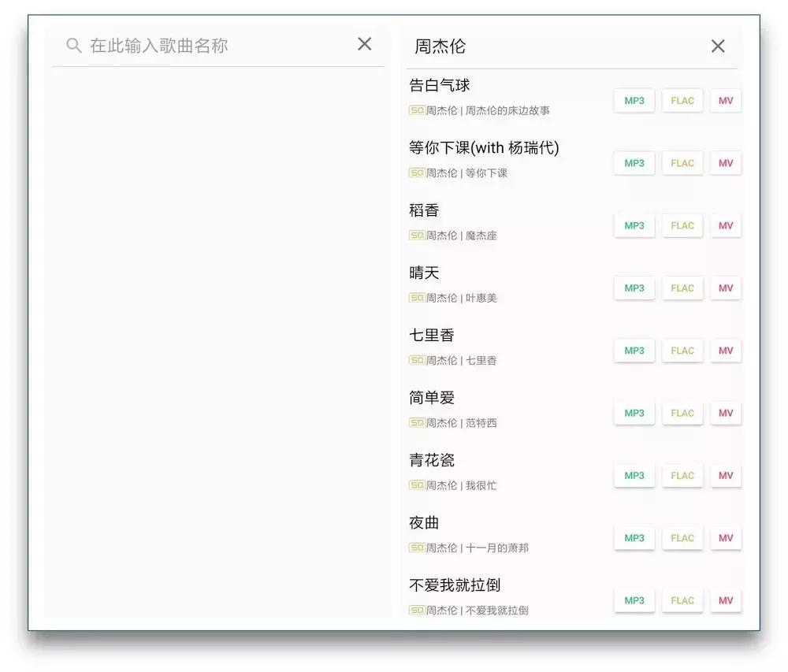
Task: Open the MV for 等你下课(with 杨瑞代)
Action: (725, 163)
